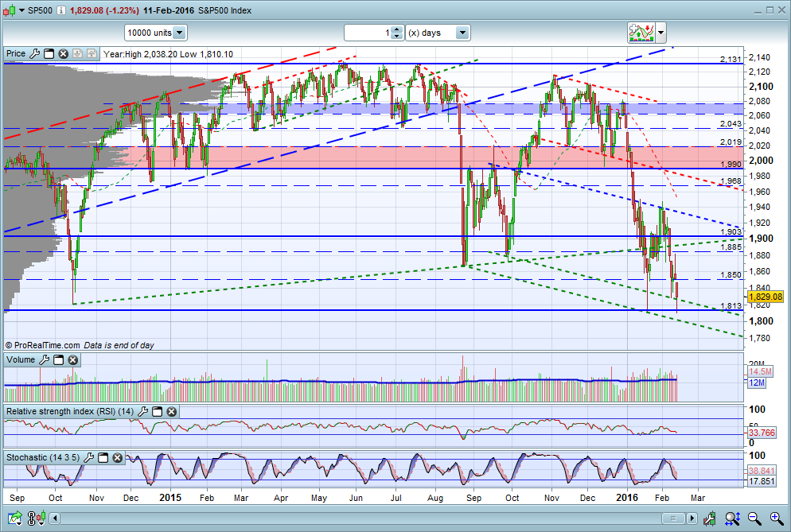The image size is (791, 532).
Task: Close the Volume panel
Action: pyautogui.click(x=73, y=359)
